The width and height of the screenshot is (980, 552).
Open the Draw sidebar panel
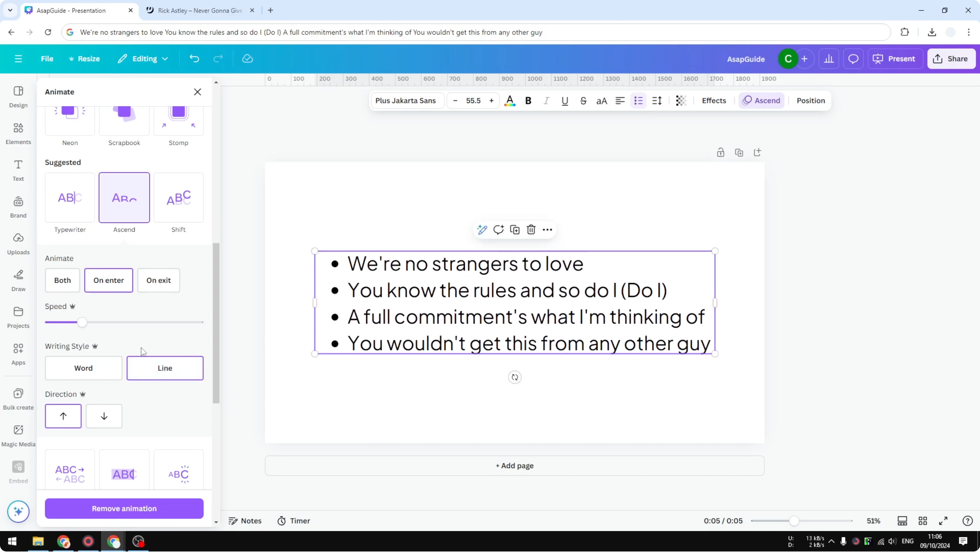(x=18, y=281)
